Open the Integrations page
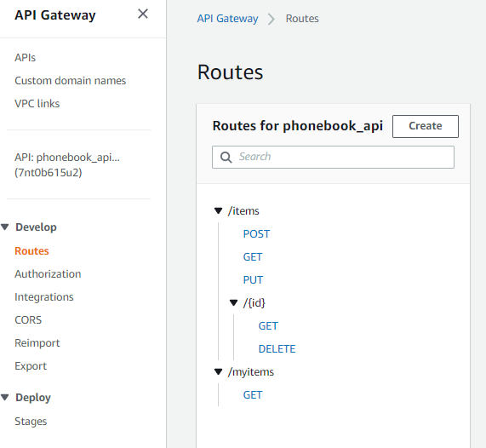Image resolution: width=486 pixels, height=448 pixels. (x=44, y=297)
